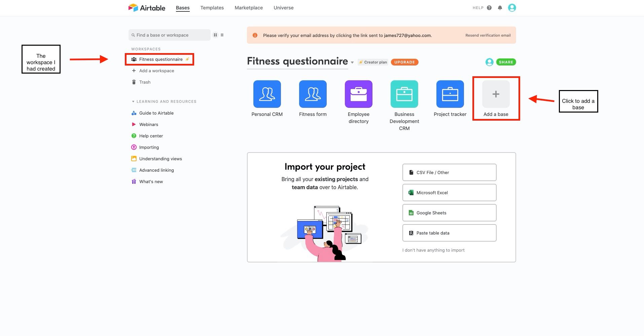Collapse the Learning and Resources section
The width and height of the screenshot is (644, 336).
(x=133, y=101)
